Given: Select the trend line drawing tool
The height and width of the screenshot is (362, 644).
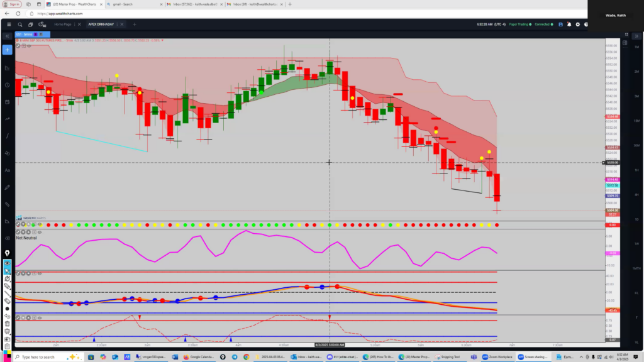Looking at the screenshot, I should [8, 136].
